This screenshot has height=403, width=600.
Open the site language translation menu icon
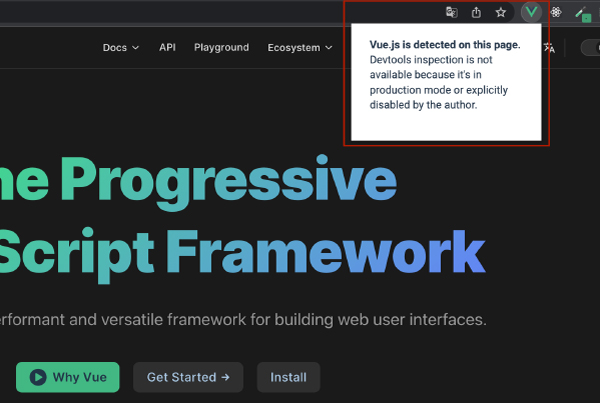click(x=549, y=48)
